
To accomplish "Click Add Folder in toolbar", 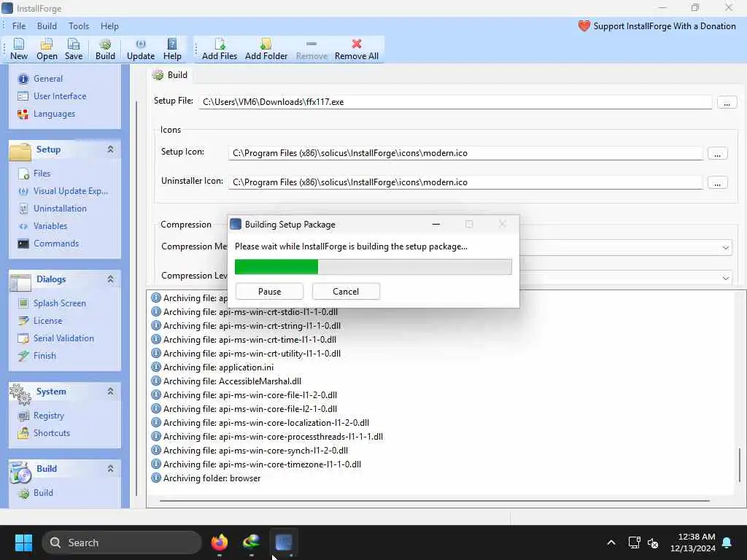I will 266,49.
